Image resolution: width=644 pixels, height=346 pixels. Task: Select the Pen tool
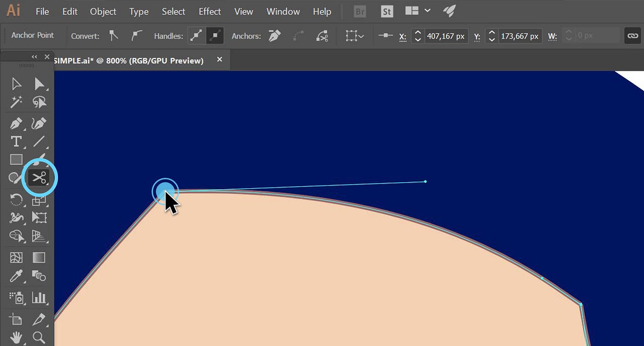pos(16,123)
